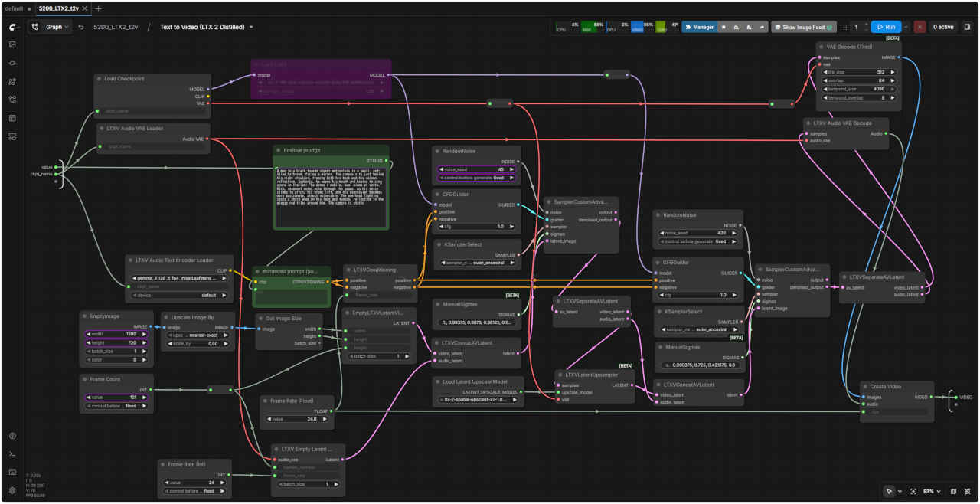Open the ComfyUI logo menu
This screenshot has height=504, width=980.
[x=12, y=27]
